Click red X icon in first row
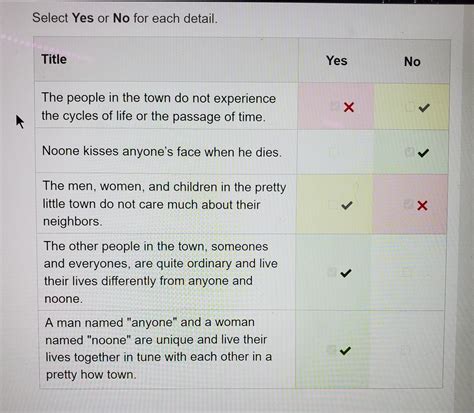This screenshot has height=413, width=474. [349, 107]
